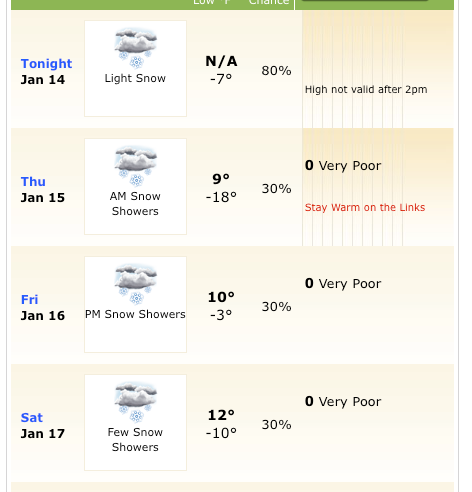Click the High not valid after 2pm note

click(366, 90)
